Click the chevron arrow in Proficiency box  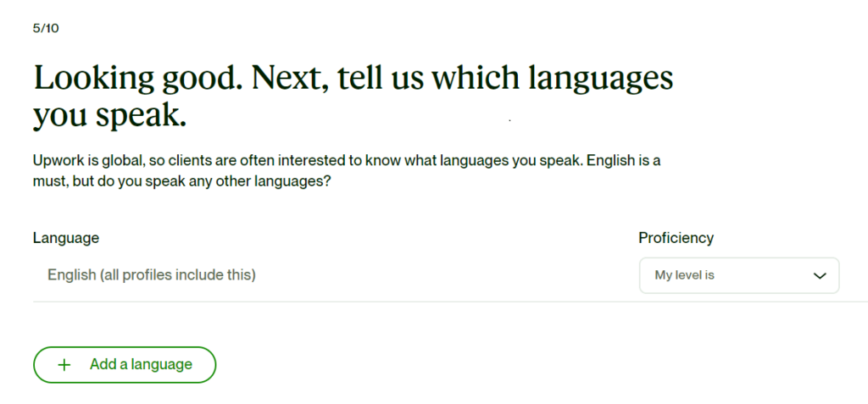pyautogui.click(x=820, y=275)
